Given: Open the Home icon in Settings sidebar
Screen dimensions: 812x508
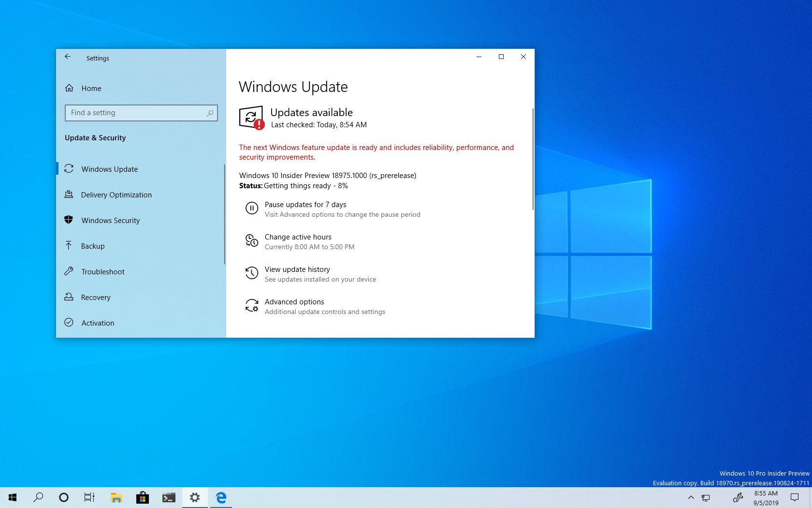Looking at the screenshot, I should tap(69, 88).
